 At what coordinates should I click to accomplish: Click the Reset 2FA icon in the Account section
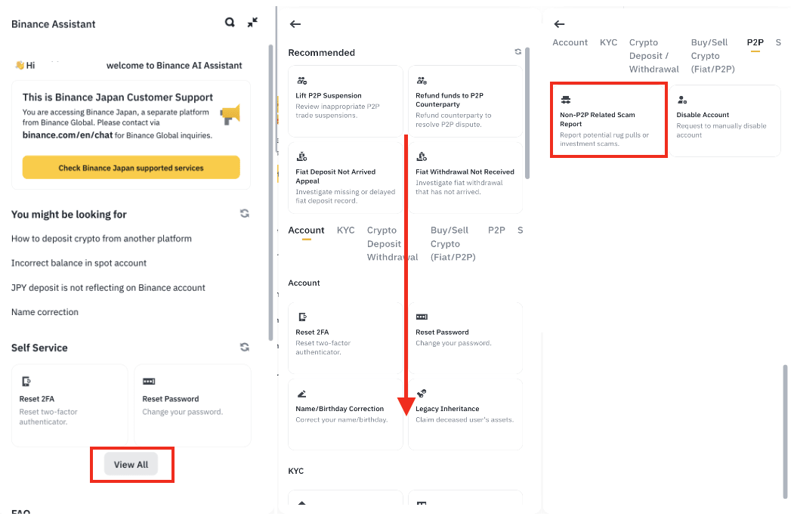coord(302,317)
